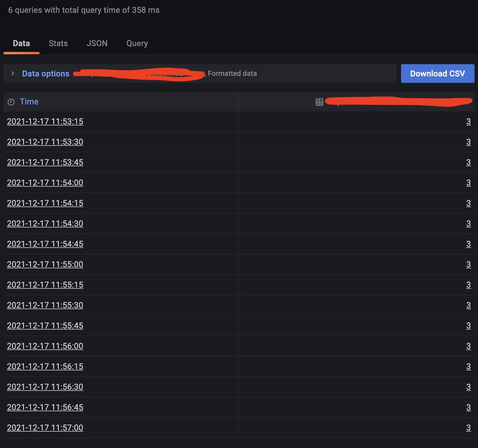Open the timestamp 2021-12-17 11:55:45
Image resolution: width=478 pixels, height=448 pixels.
pos(45,325)
